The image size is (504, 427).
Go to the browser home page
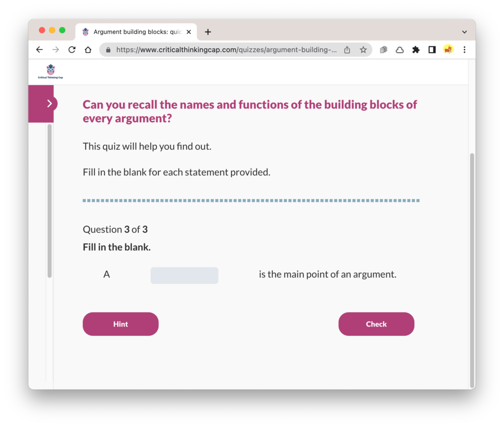coord(88,50)
